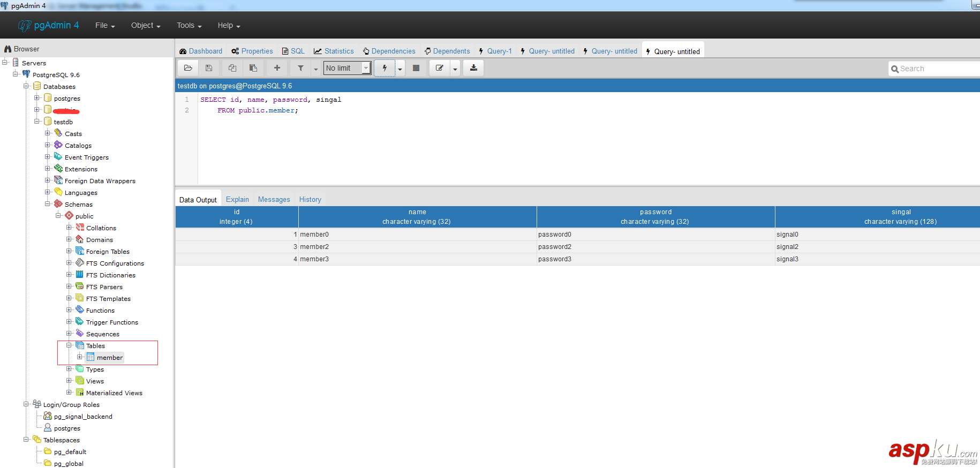Click the Edit pencil toolbar icon
Image resolution: width=980 pixels, height=468 pixels.
point(440,68)
